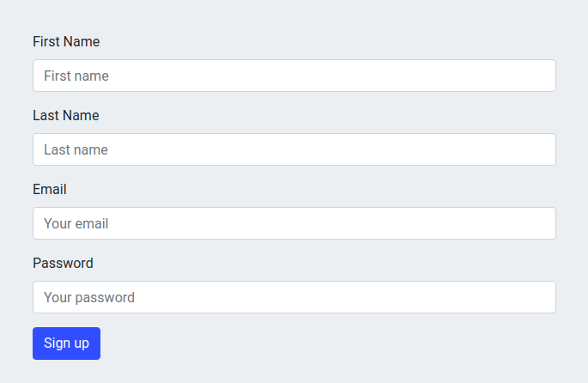This screenshot has height=383, width=588.
Task: Click the "Last name" placeholder text
Action: 76,149
